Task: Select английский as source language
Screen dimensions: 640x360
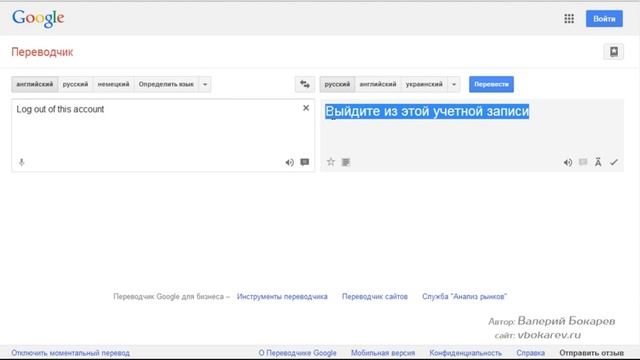Action: tap(35, 84)
